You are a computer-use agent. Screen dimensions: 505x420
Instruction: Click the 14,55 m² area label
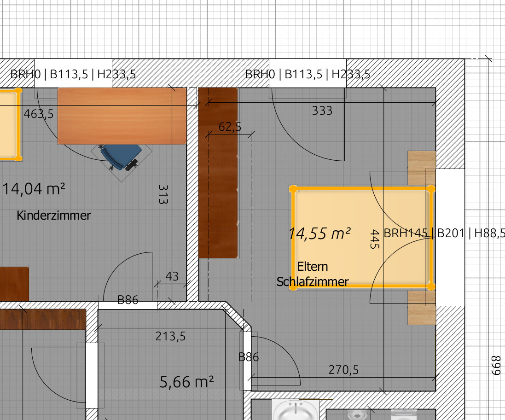(319, 233)
